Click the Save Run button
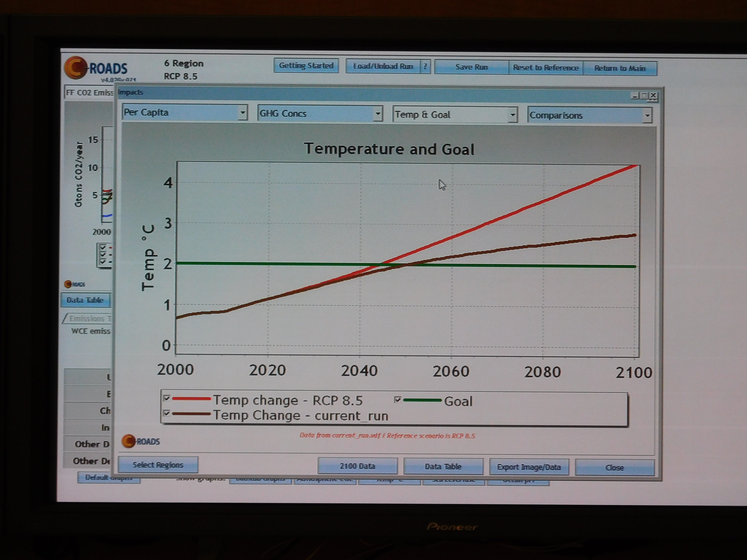 pyautogui.click(x=471, y=67)
